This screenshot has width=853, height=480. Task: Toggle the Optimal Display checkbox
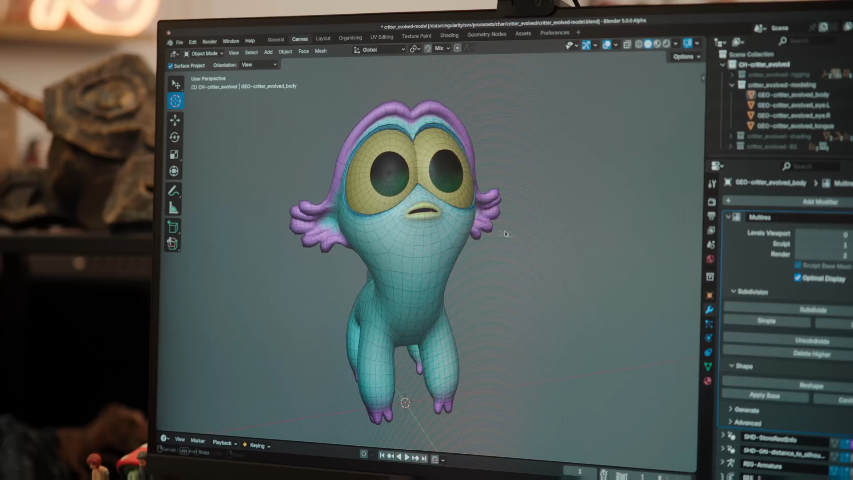coord(797,277)
